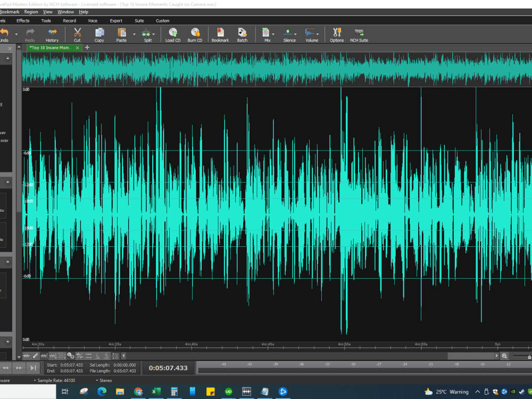Click the 4m:50s timeline marker
The width and height of the screenshot is (532, 399).
click(x=344, y=344)
